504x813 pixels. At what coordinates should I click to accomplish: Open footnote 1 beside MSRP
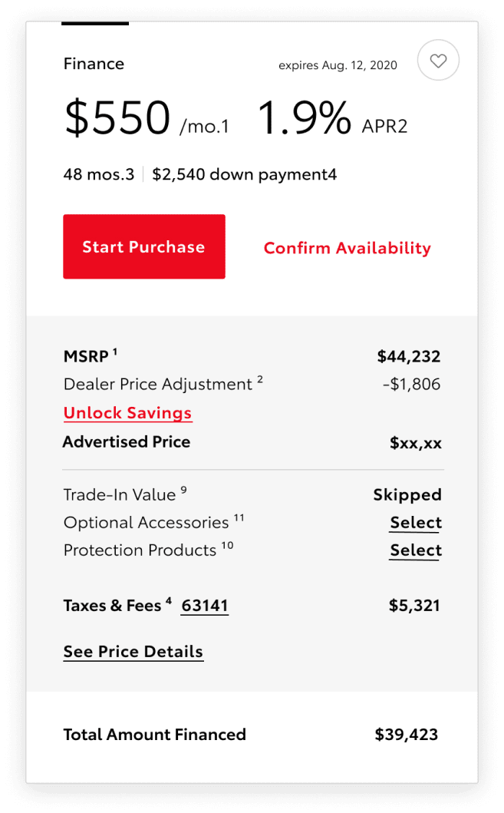[114, 352]
